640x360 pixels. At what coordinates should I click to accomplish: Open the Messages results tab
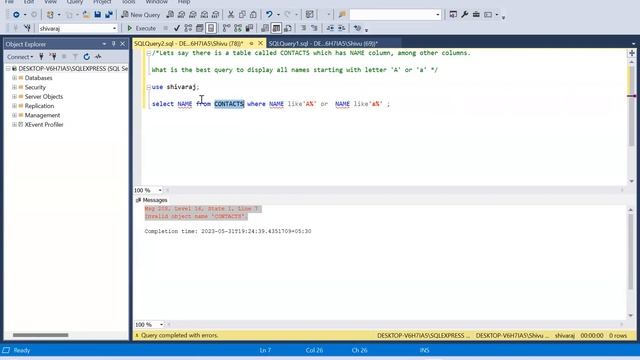(151, 200)
